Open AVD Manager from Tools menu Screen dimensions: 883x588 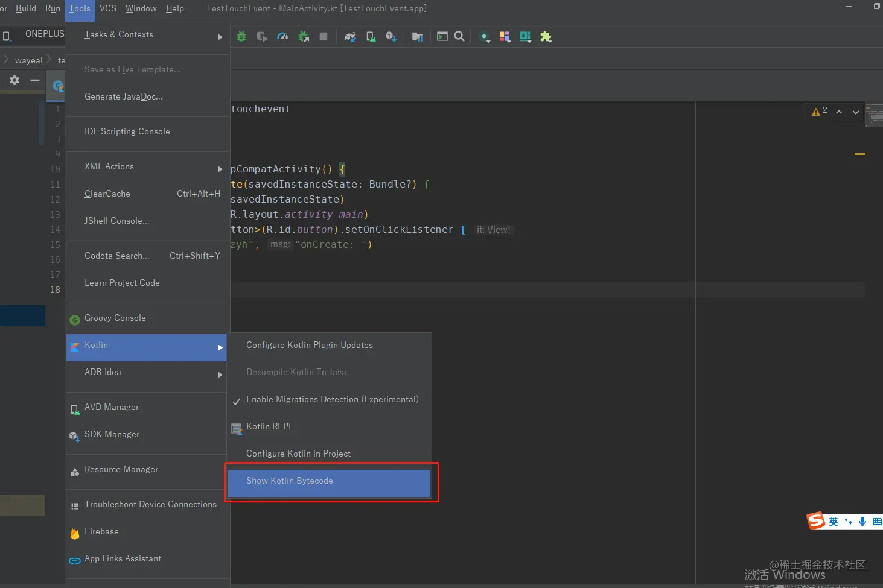[148, 408]
